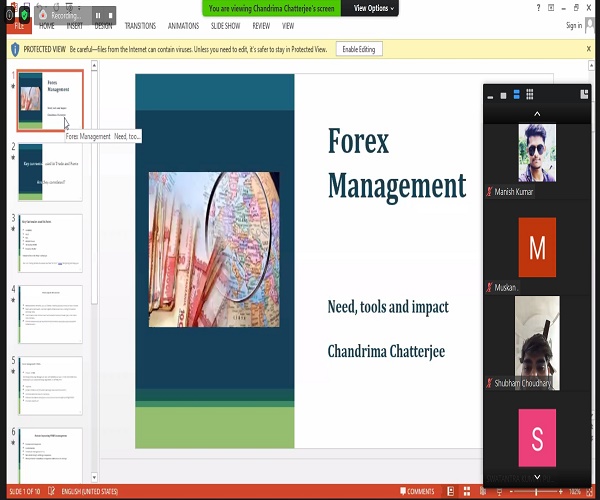Click the Forex Management title text

pyautogui.click(x=396, y=163)
